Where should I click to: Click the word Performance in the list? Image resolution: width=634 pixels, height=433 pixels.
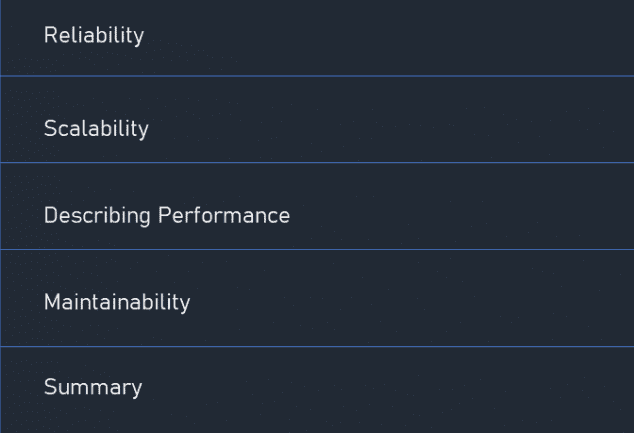(x=224, y=215)
